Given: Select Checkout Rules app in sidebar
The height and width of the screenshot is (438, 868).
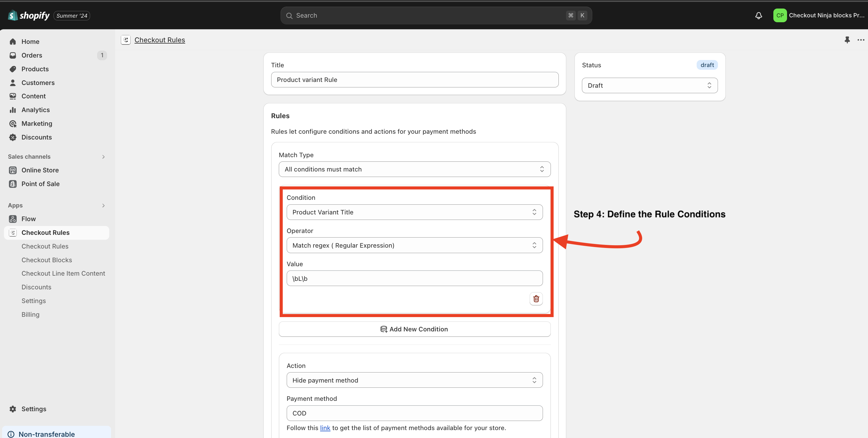Looking at the screenshot, I should (x=57, y=233).
